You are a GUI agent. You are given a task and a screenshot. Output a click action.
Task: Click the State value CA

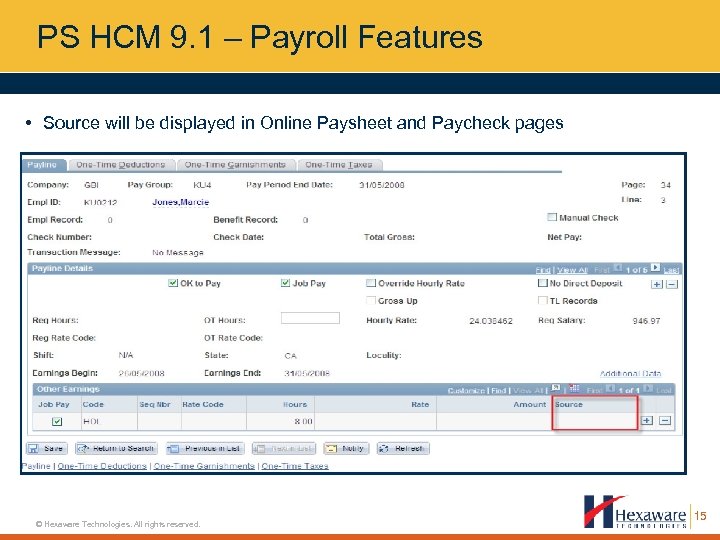click(290, 356)
